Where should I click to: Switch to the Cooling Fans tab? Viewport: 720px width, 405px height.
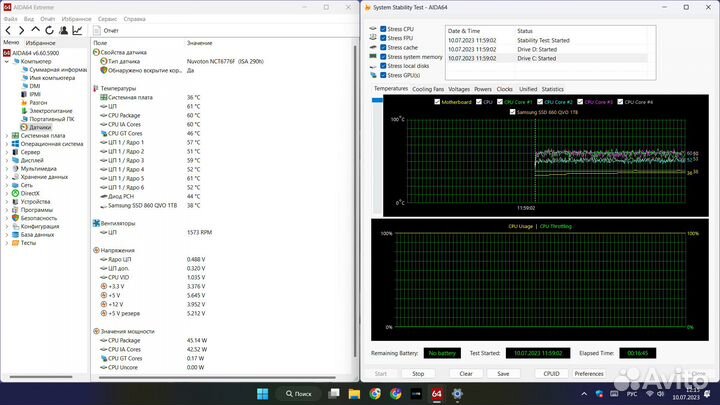[428, 89]
